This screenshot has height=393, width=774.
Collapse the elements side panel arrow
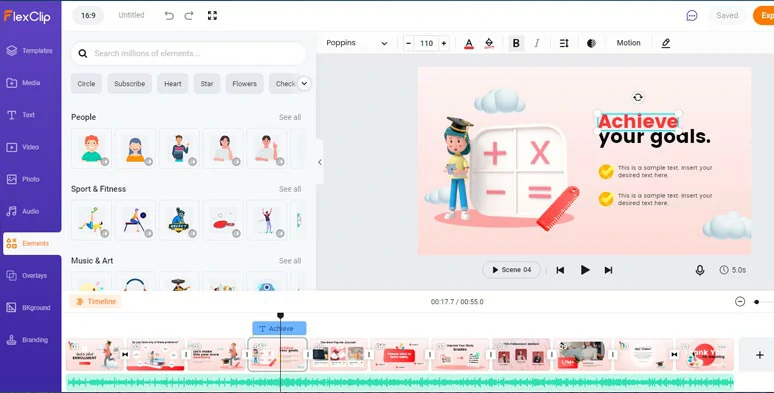click(319, 162)
